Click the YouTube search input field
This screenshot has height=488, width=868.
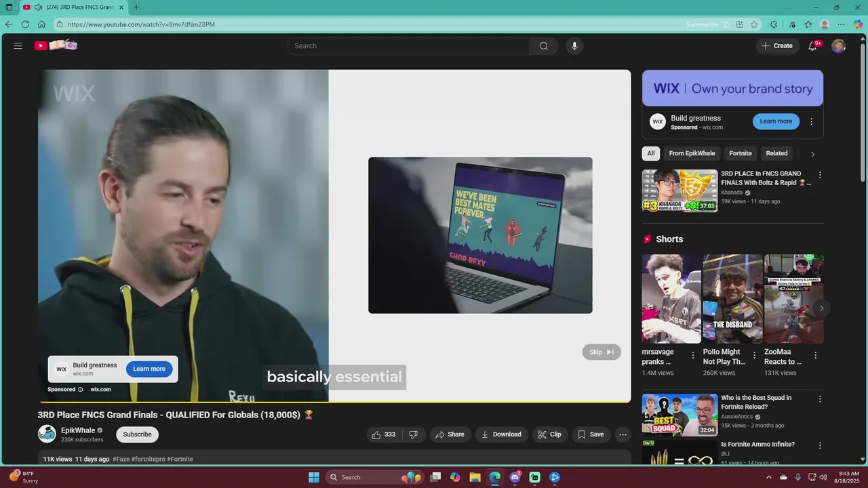(408, 46)
